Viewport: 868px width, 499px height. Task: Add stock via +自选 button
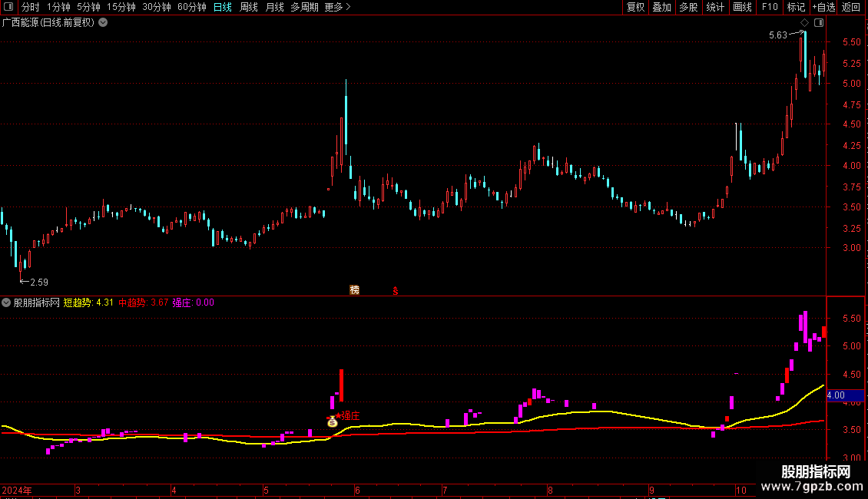(x=823, y=7)
